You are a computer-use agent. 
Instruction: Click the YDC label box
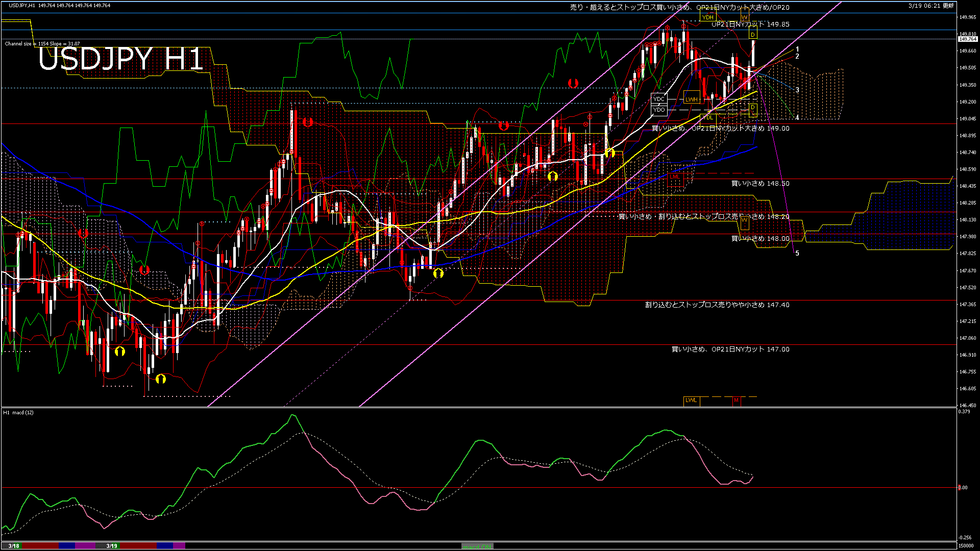coord(659,99)
